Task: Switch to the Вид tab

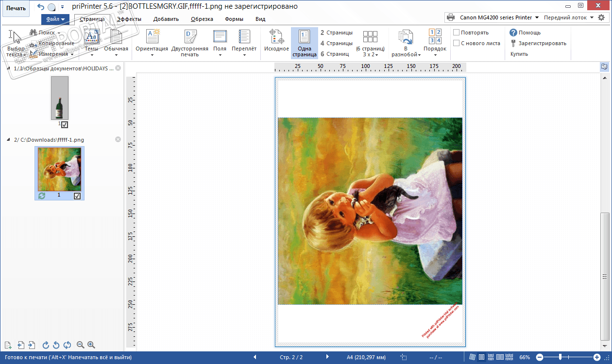Action: (x=260, y=19)
